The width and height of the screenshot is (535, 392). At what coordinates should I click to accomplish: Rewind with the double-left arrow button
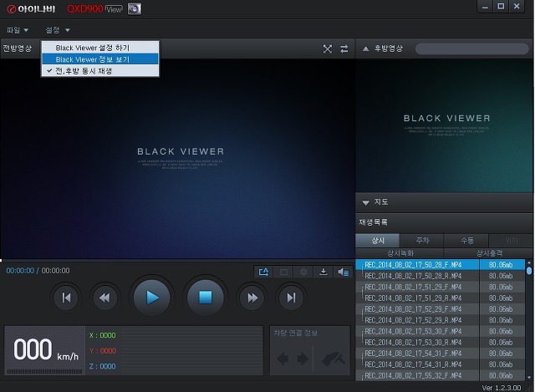tap(104, 298)
